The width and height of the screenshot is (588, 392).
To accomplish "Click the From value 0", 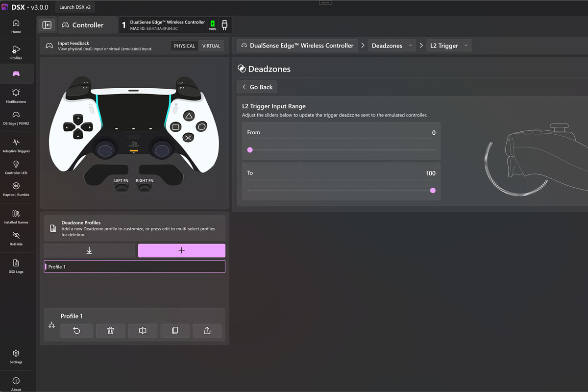I will [x=434, y=133].
